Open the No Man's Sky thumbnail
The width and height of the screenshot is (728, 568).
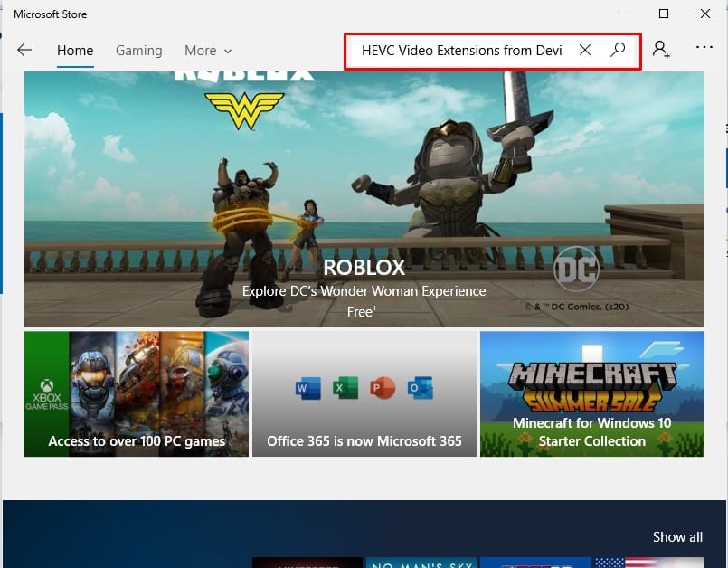pos(421,563)
